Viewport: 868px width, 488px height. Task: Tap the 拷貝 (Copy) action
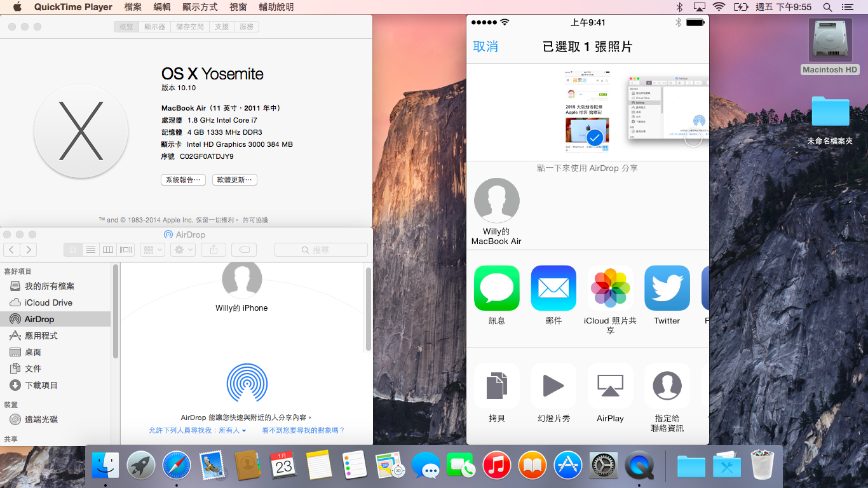(497, 386)
